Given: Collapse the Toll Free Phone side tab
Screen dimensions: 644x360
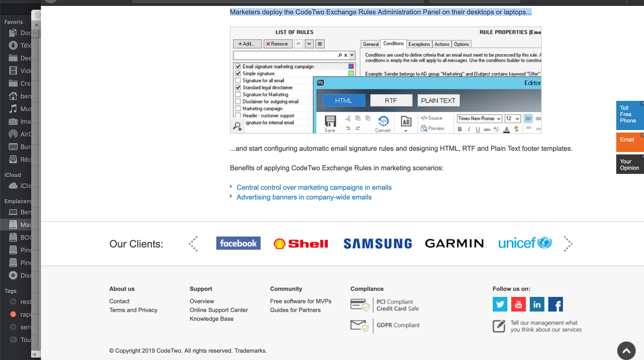Looking at the screenshot, I should coord(642,103).
